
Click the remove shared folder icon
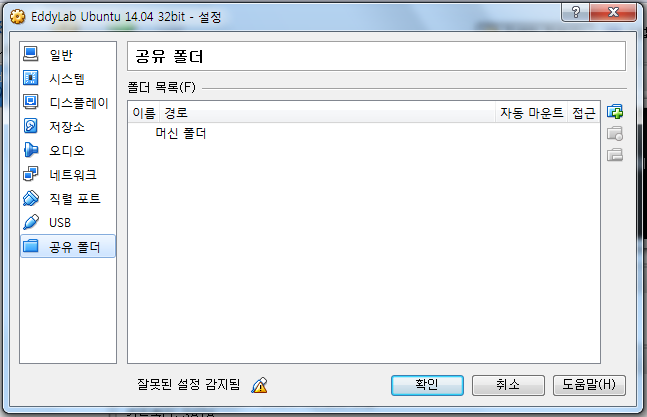click(615, 155)
